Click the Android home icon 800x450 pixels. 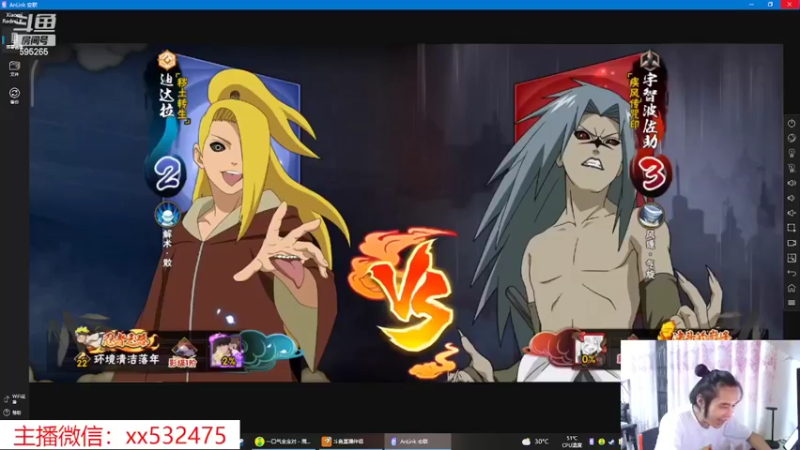(x=791, y=288)
